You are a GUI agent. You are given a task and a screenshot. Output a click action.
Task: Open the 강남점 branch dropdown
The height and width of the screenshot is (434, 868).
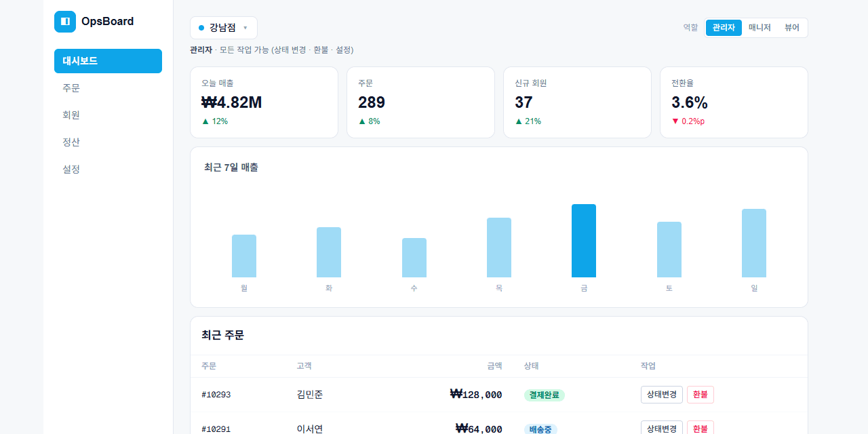point(224,28)
